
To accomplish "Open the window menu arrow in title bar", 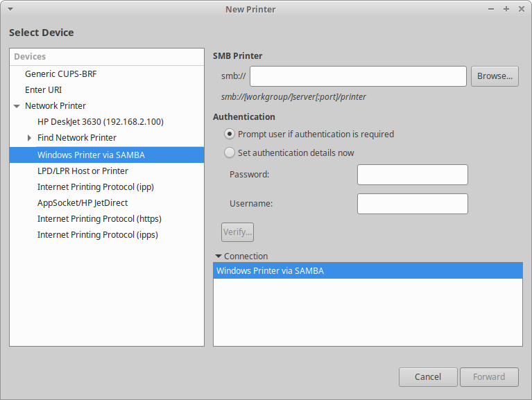I will tap(10, 9).
